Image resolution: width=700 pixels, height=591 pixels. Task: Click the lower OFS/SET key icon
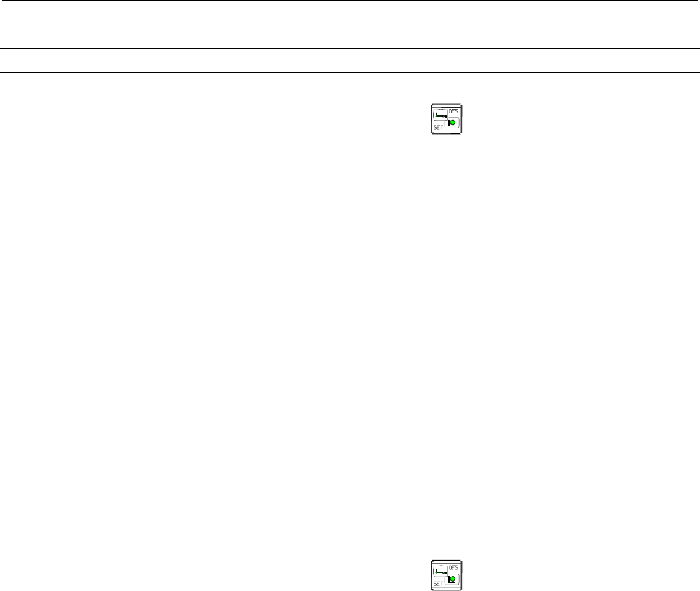[446, 575]
